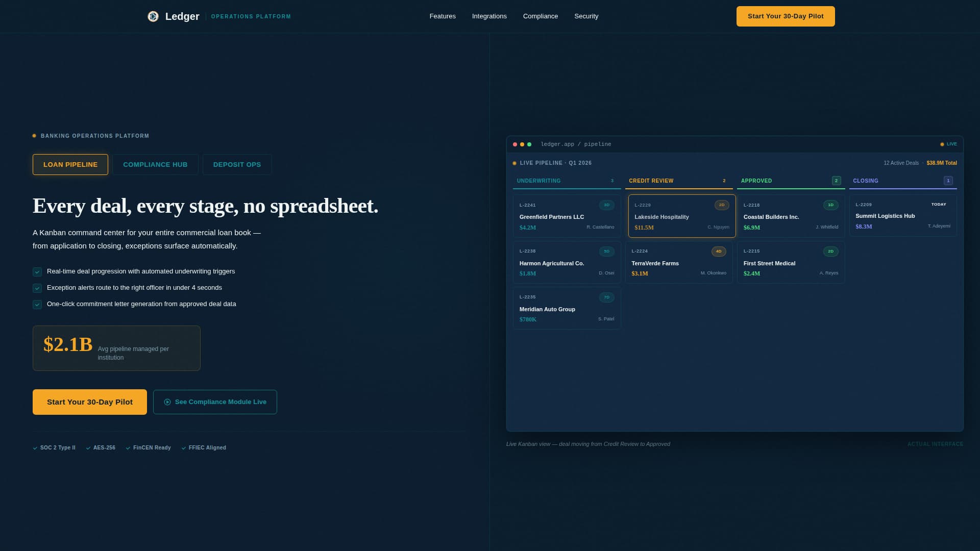980x551 pixels.
Task: Click the R. Castellano officer name
Action: coord(600,227)
